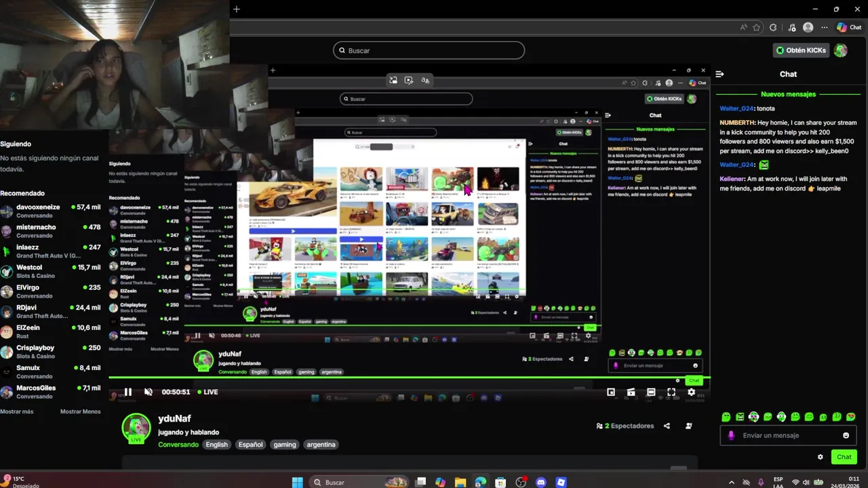This screenshot has width=868, height=488.
Task: Open Copilot Chat in Edge toolbar
Action: pos(849,28)
